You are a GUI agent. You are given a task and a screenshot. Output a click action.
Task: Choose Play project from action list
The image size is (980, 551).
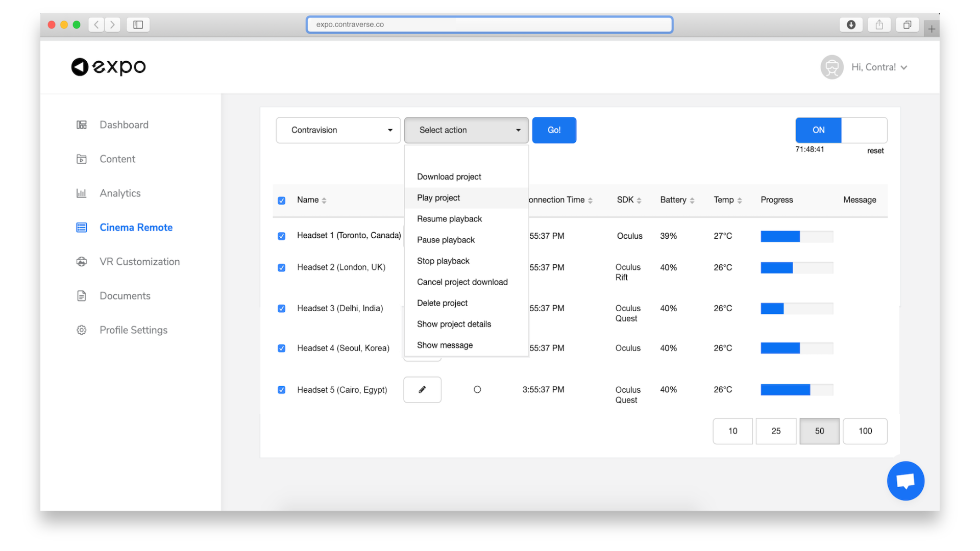[438, 198]
